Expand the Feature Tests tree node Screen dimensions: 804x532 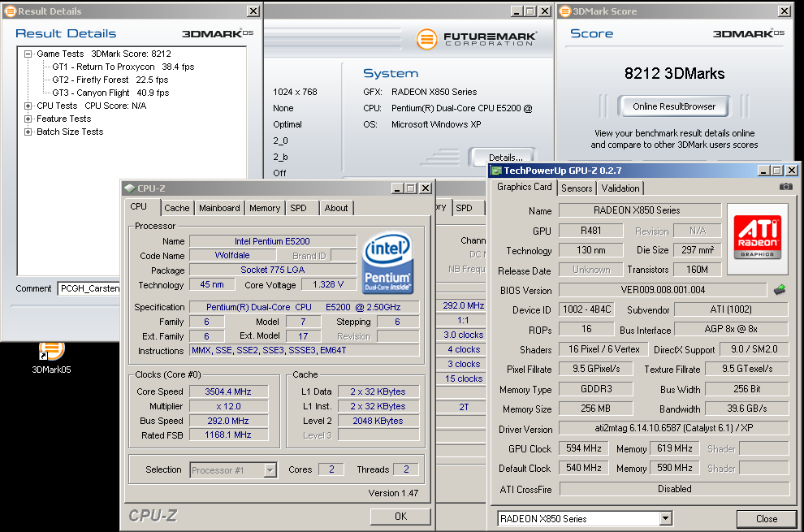pyautogui.click(x=28, y=119)
